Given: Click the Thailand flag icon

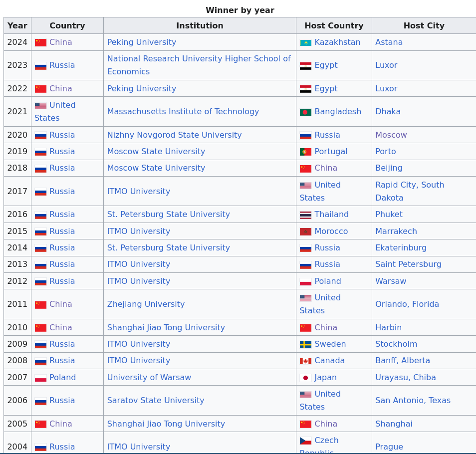Looking at the screenshot, I should click(x=305, y=215).
